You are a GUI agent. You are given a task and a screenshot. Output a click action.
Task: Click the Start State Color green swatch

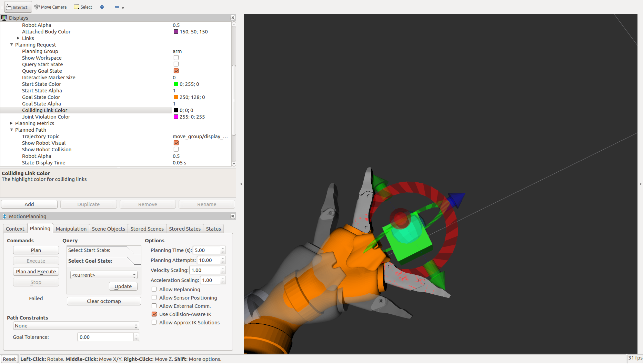(x=176, y=84)
